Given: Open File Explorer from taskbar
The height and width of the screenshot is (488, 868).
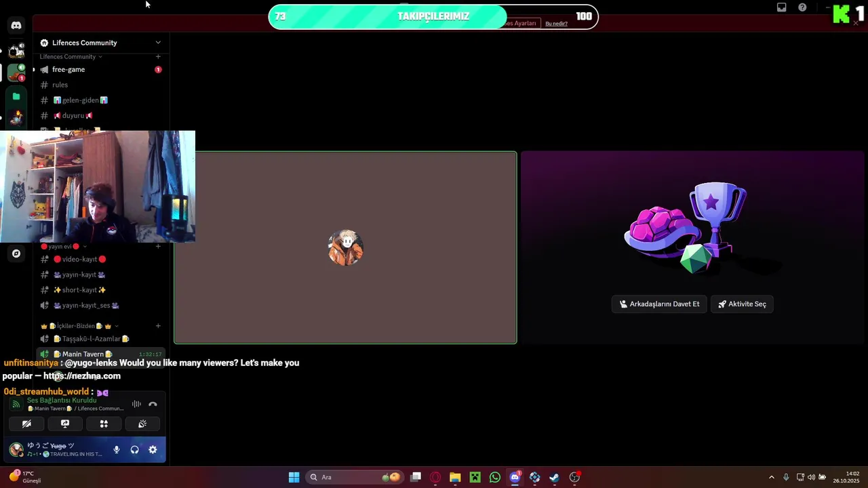Looking at the screenshot, I should 455,477.
